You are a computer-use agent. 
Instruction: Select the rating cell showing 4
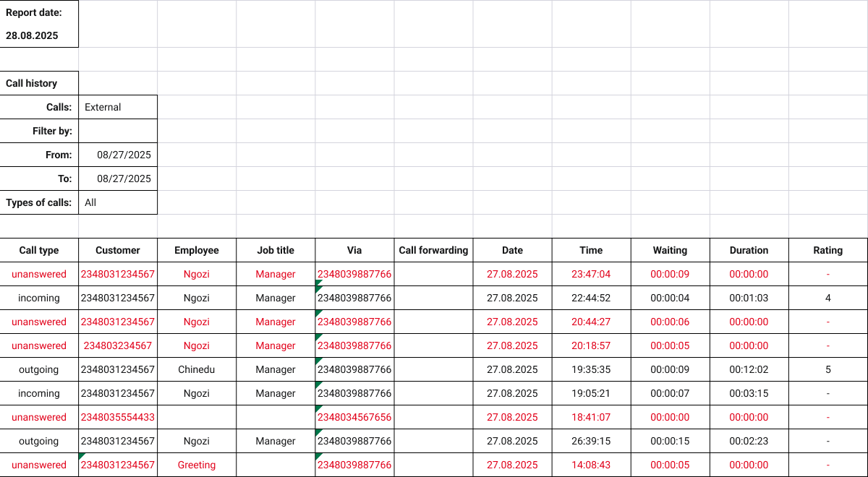pos(827,298)
